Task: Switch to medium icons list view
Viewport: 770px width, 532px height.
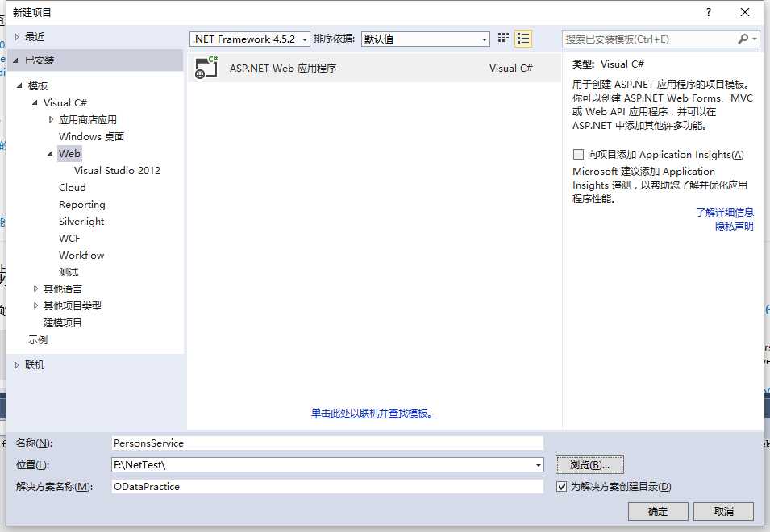Action: (523, 39)
